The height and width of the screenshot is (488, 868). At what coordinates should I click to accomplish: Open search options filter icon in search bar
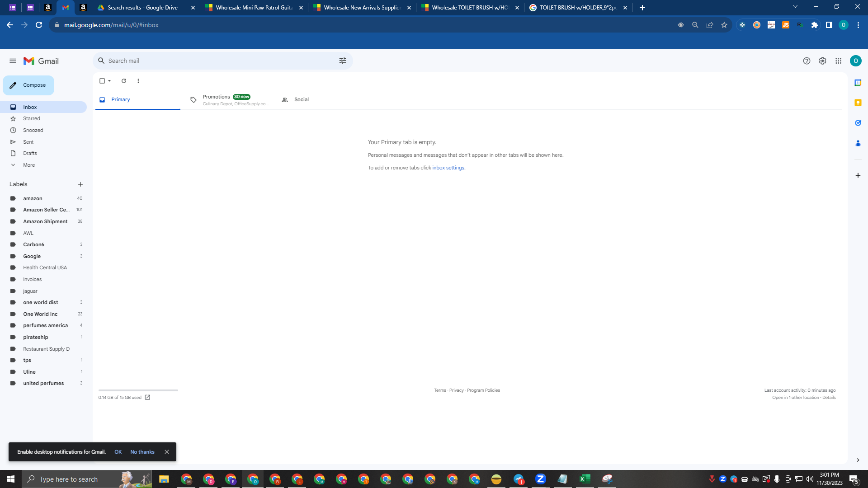pyautogui.click(x=343, y=61)
